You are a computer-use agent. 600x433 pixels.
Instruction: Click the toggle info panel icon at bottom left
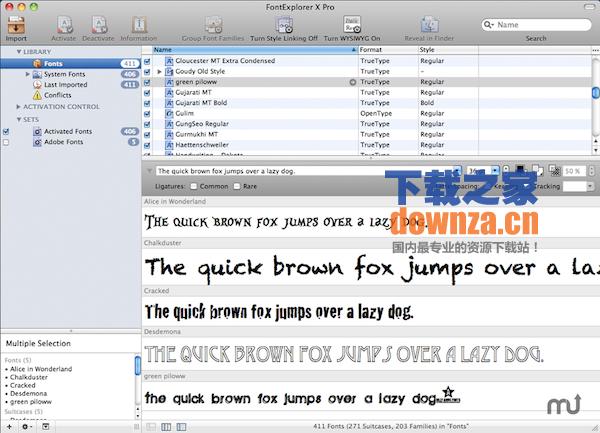46,426
